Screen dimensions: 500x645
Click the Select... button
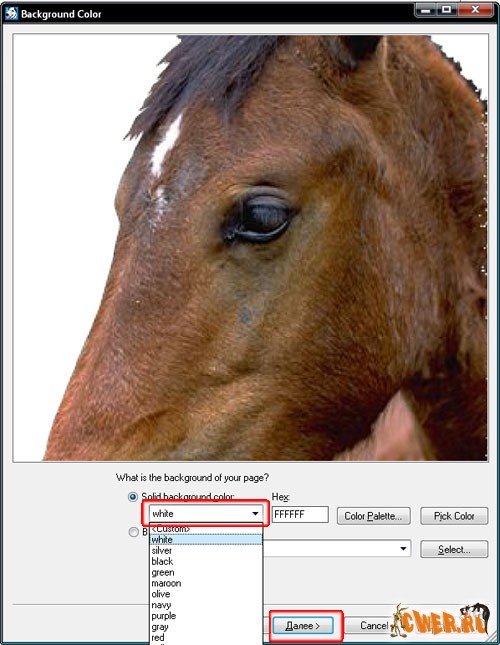coord(454,549)
